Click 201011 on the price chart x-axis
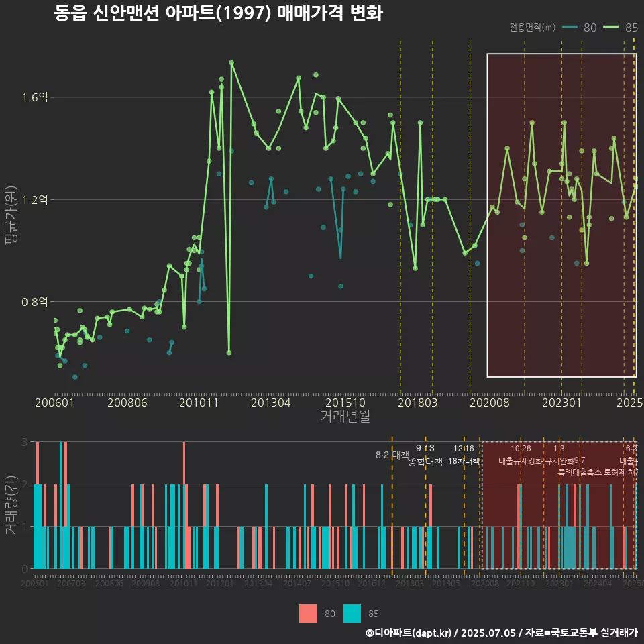 [199, 402]
